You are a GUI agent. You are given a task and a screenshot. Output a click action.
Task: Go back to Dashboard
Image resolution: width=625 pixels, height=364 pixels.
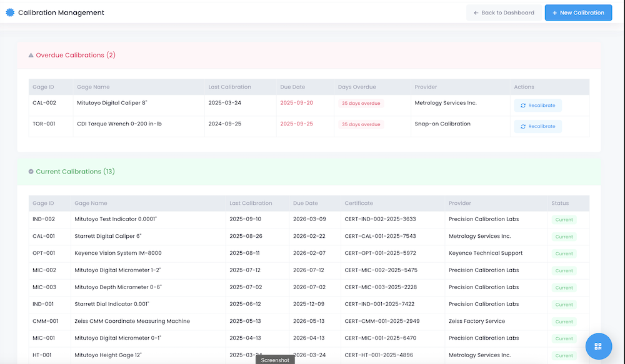click(x=504, y=12)
